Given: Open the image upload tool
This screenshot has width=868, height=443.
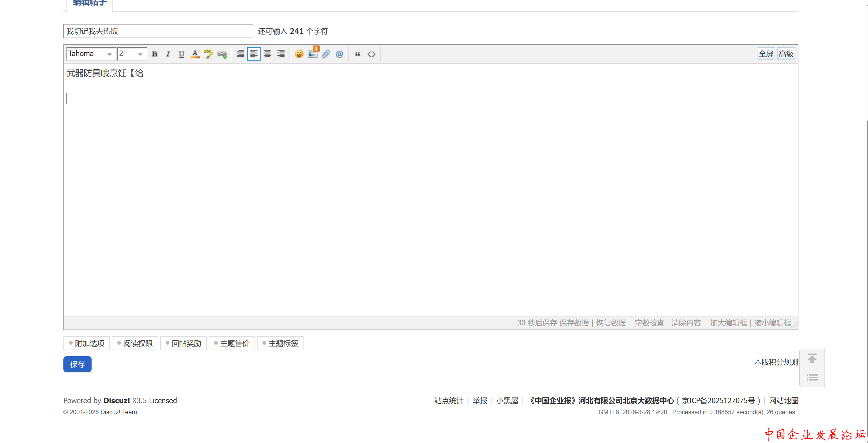Looking at the screenshot, I should pyautogui.click(x=312, y=54).
